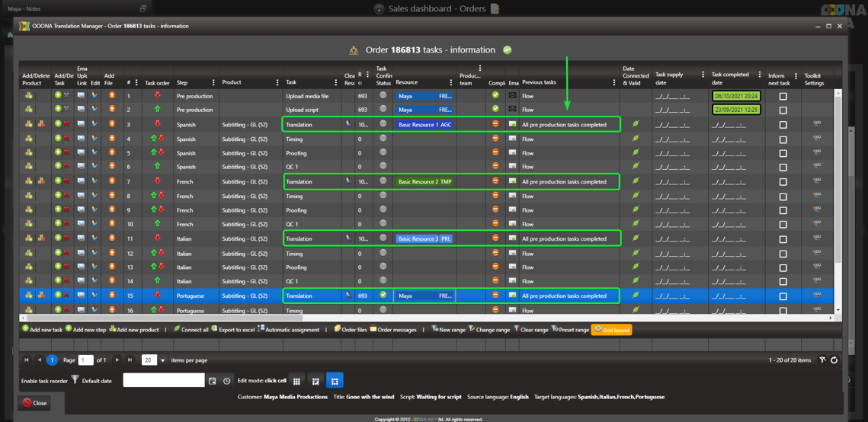Click the Add File icon for row 1
This screenshot has width=868, height=422.
point(111,96)
